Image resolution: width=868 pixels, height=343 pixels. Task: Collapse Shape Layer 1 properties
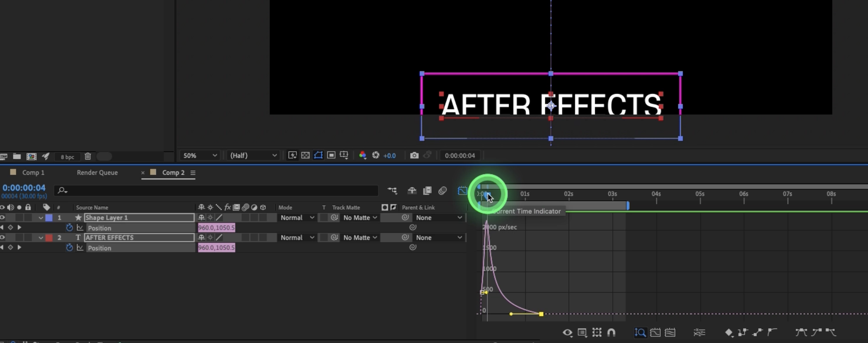(x=41, y=218)
